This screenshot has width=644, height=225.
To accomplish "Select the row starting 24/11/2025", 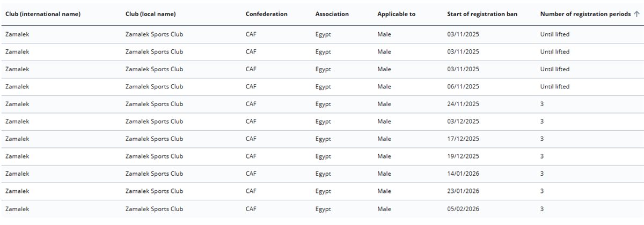I will 322,104.
